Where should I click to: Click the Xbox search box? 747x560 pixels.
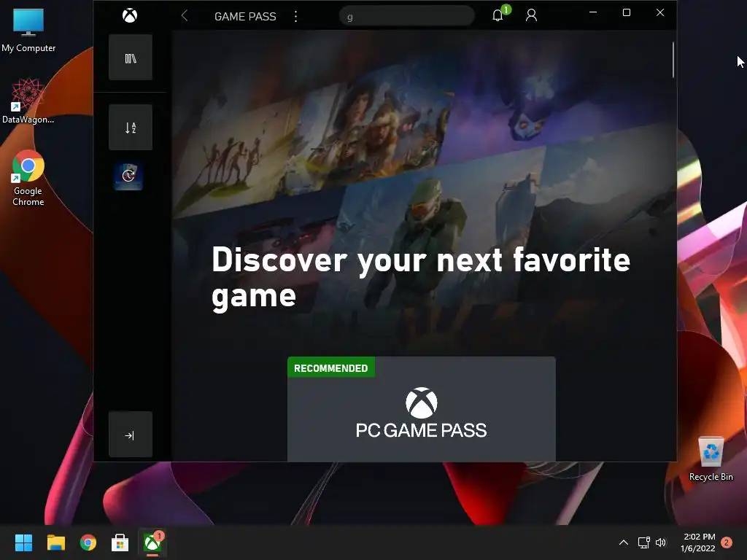[407, 17]
